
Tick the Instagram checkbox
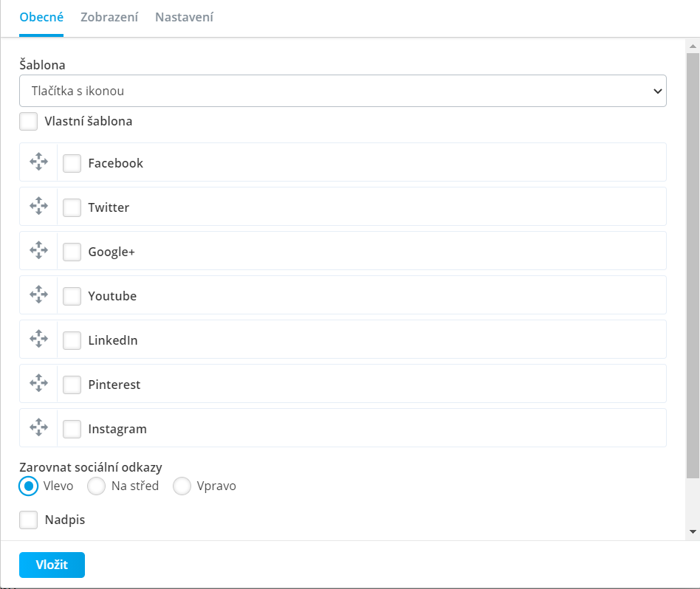tap(72, 430)
